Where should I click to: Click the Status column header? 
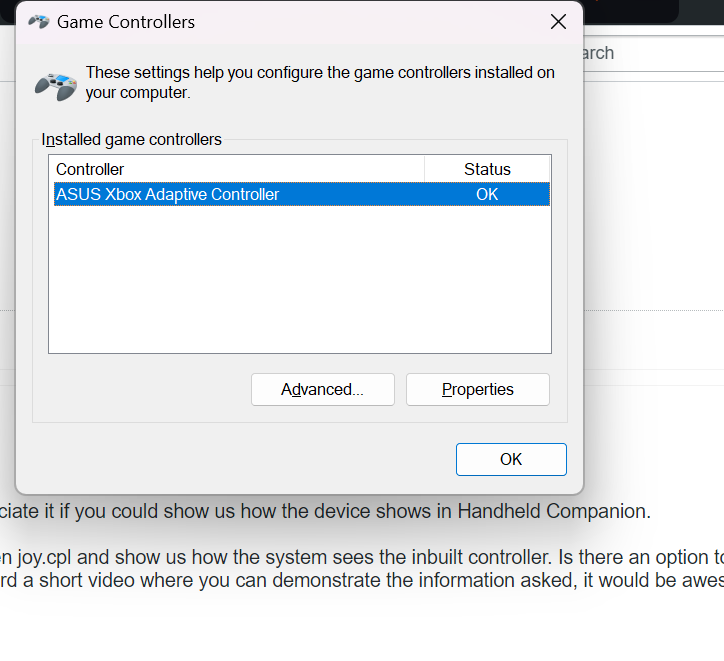487,169
